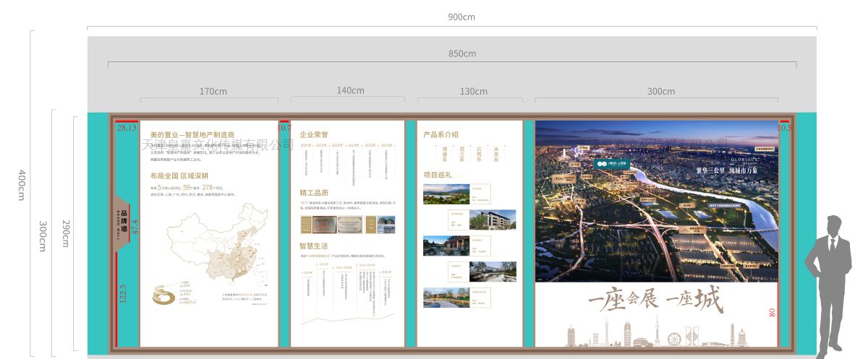The height and width of the screenshot is (359, 868).
Task: Click the 170cm panel width label
Action: coord(213,92)
